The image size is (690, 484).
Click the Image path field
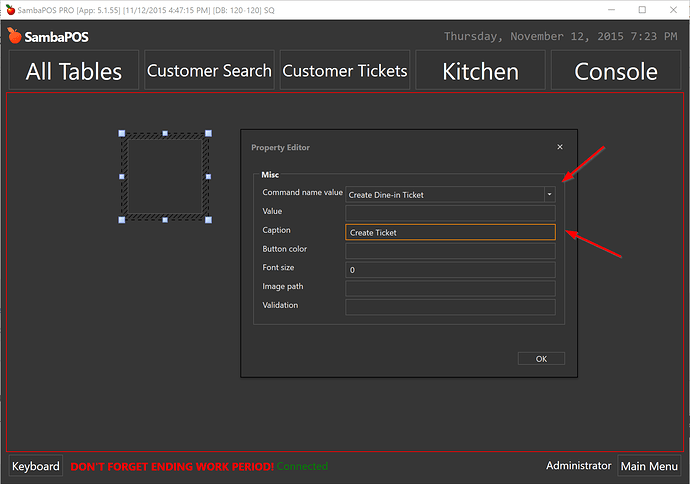pyautogui.click(x=450, y=288)
